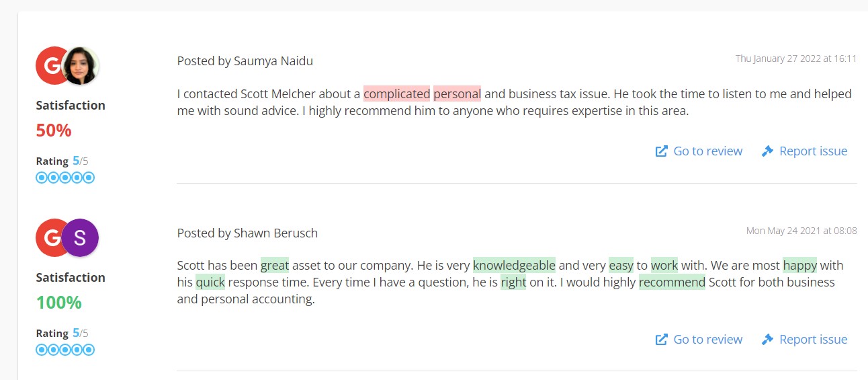Click gavel icon on Shawn's review
868x380 pixels.
tap(767, 340)
